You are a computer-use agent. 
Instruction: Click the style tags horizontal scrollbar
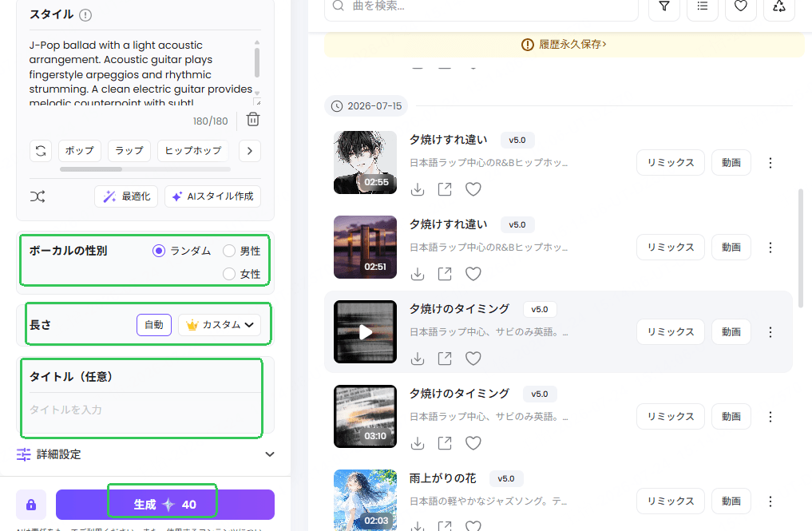point(91,169)
